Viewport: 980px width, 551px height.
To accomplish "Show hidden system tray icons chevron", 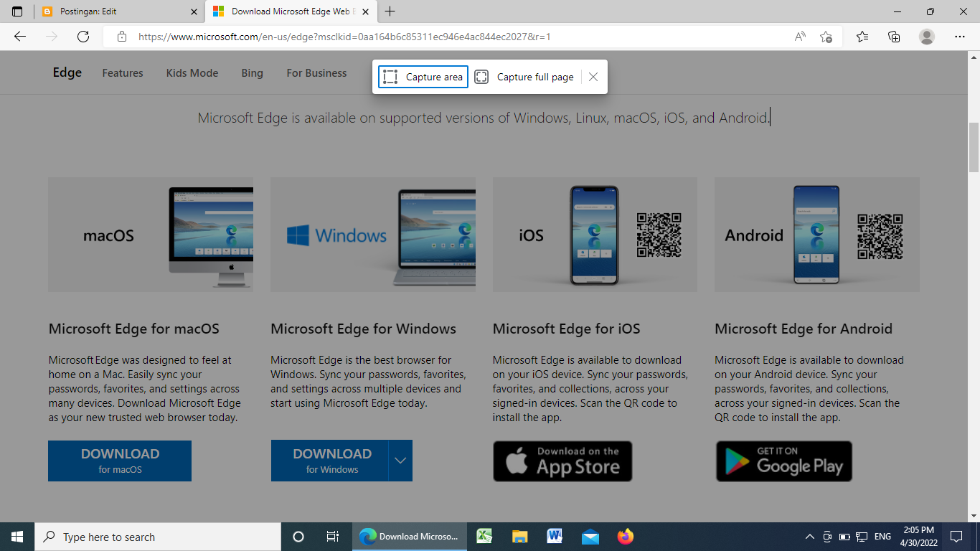I will click(x=810, y=537).
